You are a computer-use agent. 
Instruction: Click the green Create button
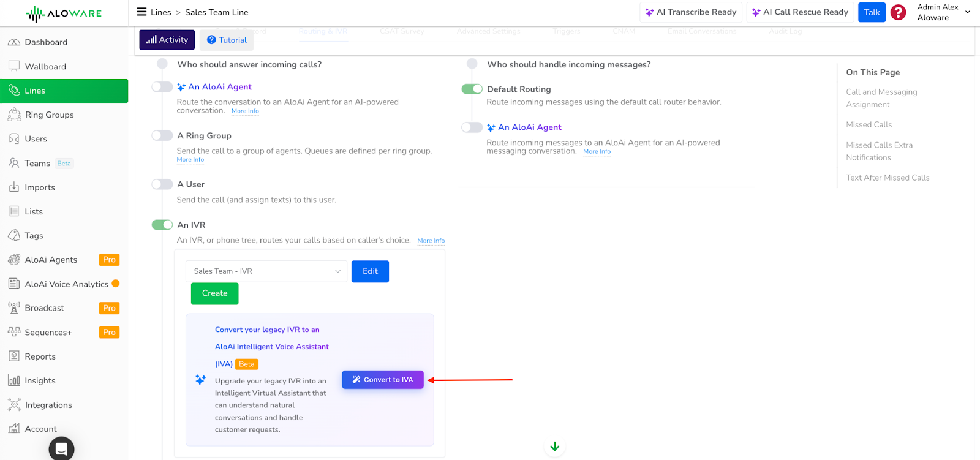tap(214, 293)
